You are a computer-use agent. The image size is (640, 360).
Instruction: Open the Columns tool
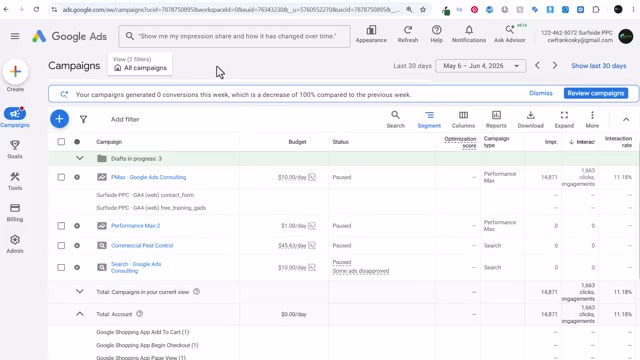coord(463,119)
